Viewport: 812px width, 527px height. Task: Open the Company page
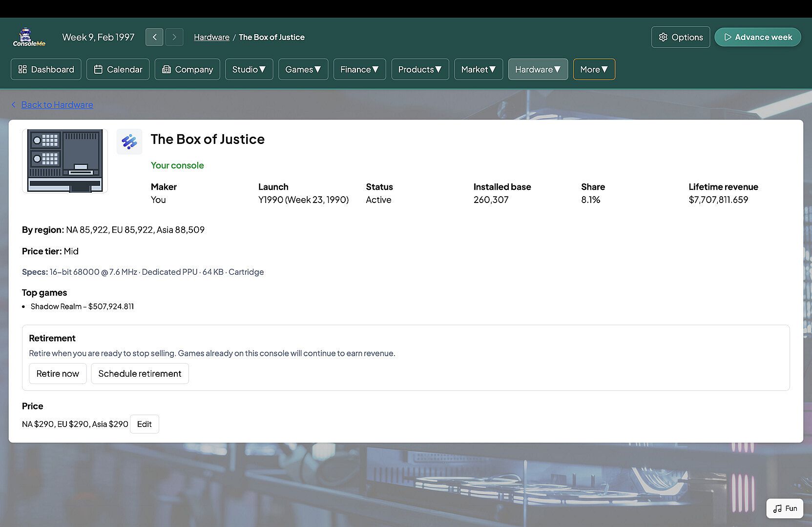187,69
